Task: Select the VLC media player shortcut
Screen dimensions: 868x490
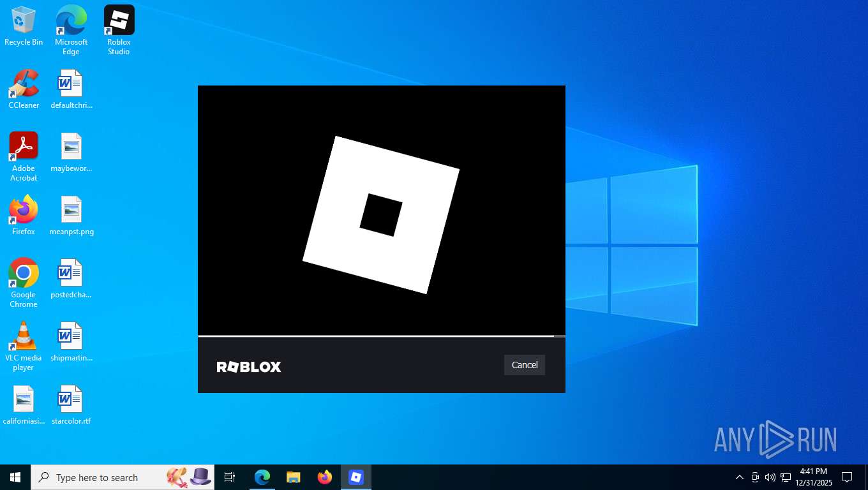Action: click(x=24, y=346)
